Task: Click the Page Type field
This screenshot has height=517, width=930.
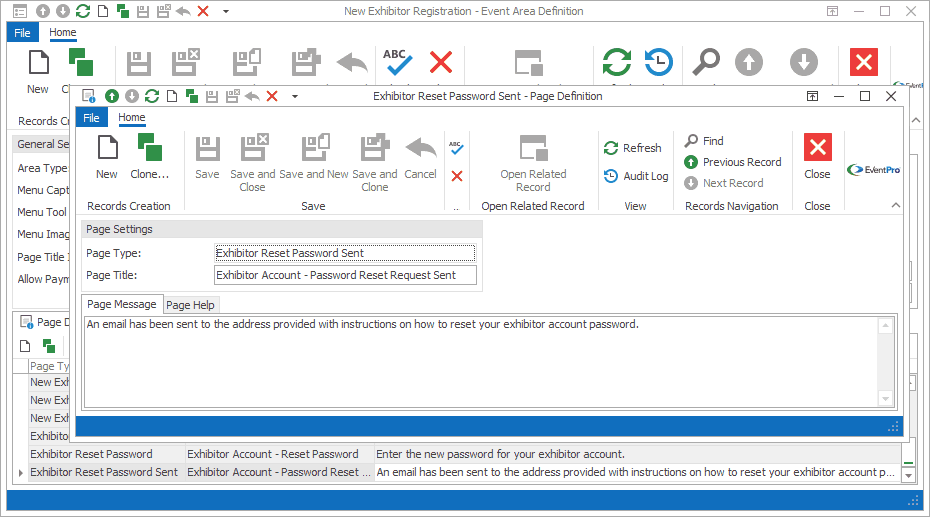Action: [x=345, y=253]
